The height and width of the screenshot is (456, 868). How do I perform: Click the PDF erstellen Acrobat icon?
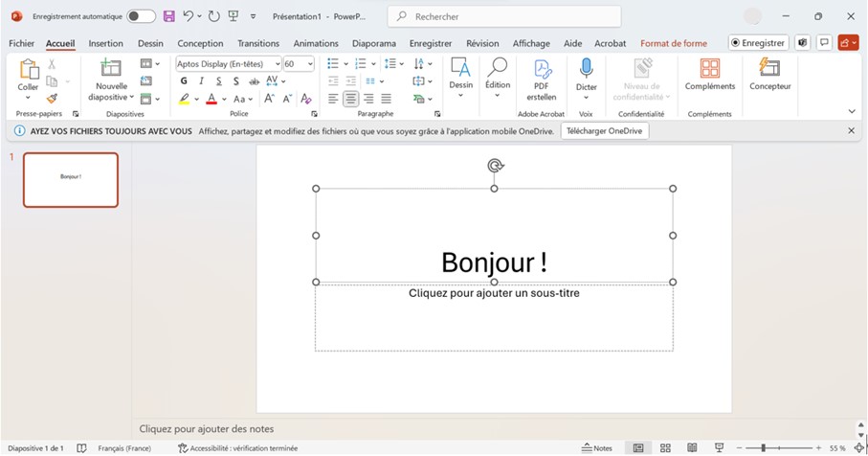(x=542, y=69)
